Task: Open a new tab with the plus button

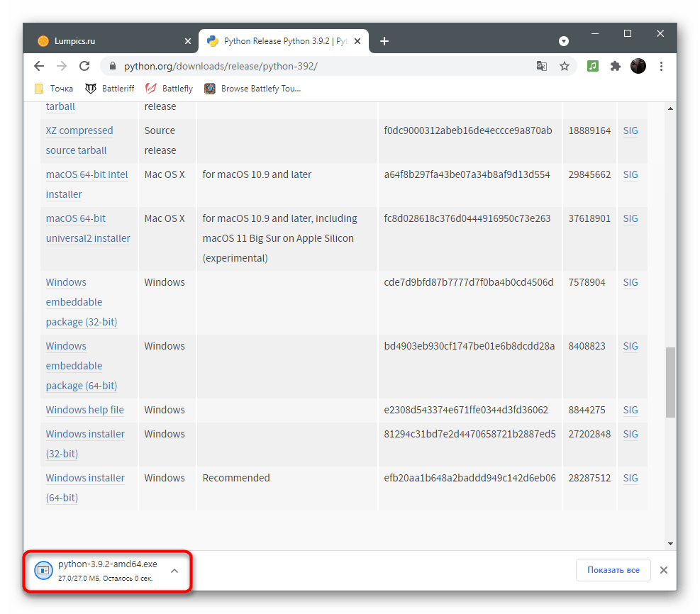Action: 384,41
